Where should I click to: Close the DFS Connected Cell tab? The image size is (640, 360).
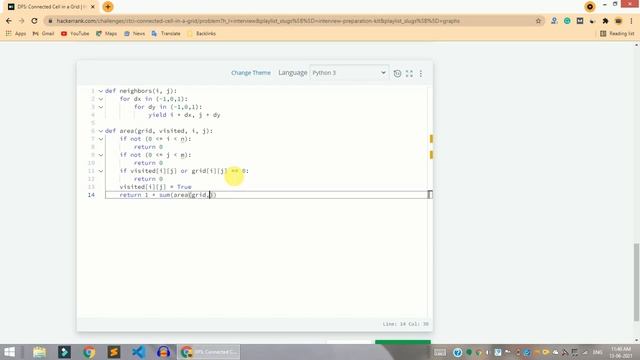93,7
